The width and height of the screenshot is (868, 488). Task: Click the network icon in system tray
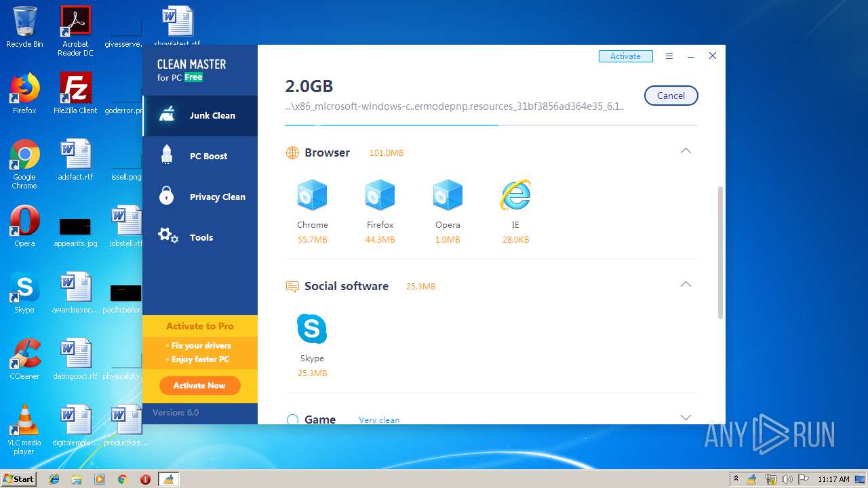[771, 479]
